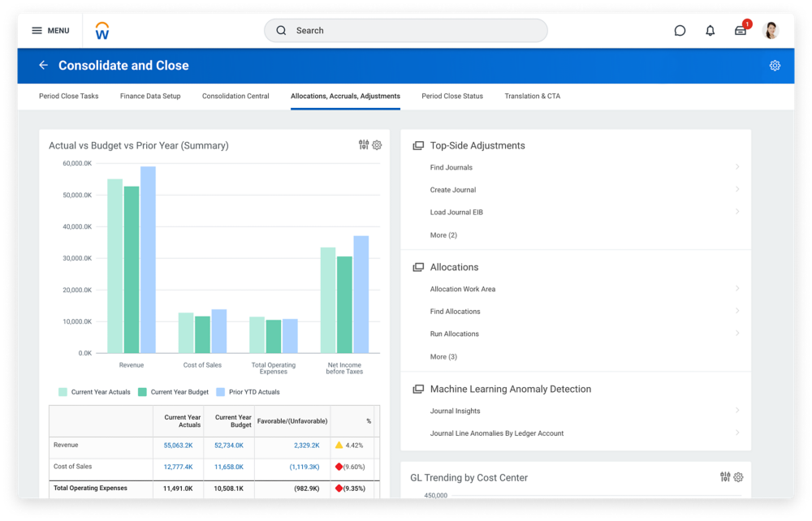This screenshot has height=521, width=812.
Task: Open filter controls for Actual vs Budget chart
Action: (x=364, y=145)
